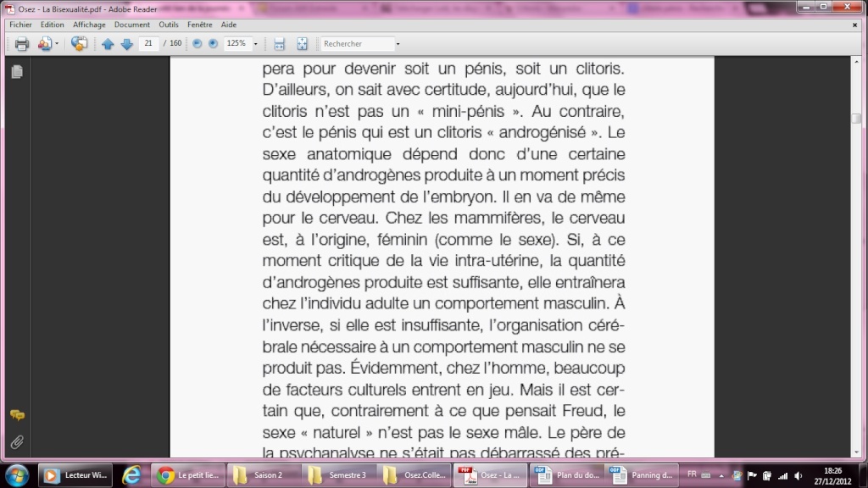Open the Attachments paperclip panel icon
This screenshot has height=488, width=868.
(x=17, y=442)
